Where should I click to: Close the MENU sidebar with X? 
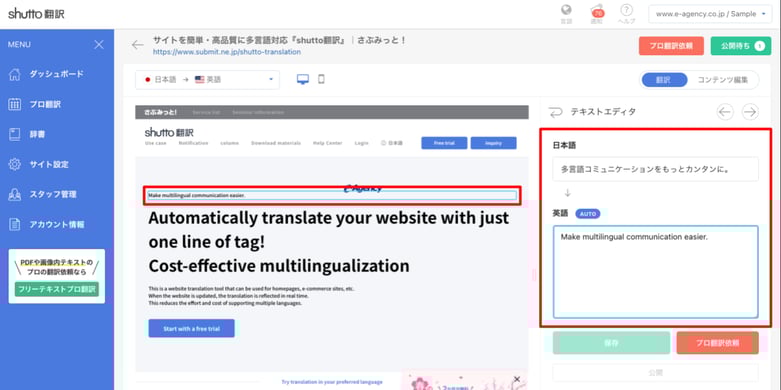99,45
